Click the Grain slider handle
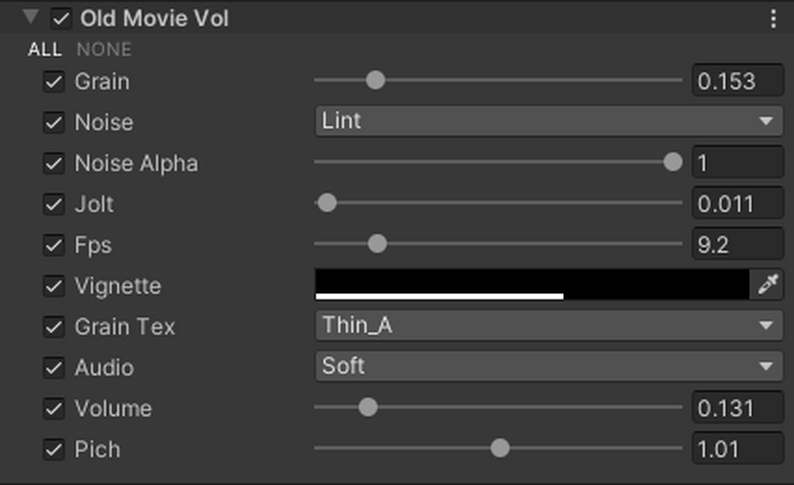The width and height of the screenshot is (794, 485). (x=375, y=80)
